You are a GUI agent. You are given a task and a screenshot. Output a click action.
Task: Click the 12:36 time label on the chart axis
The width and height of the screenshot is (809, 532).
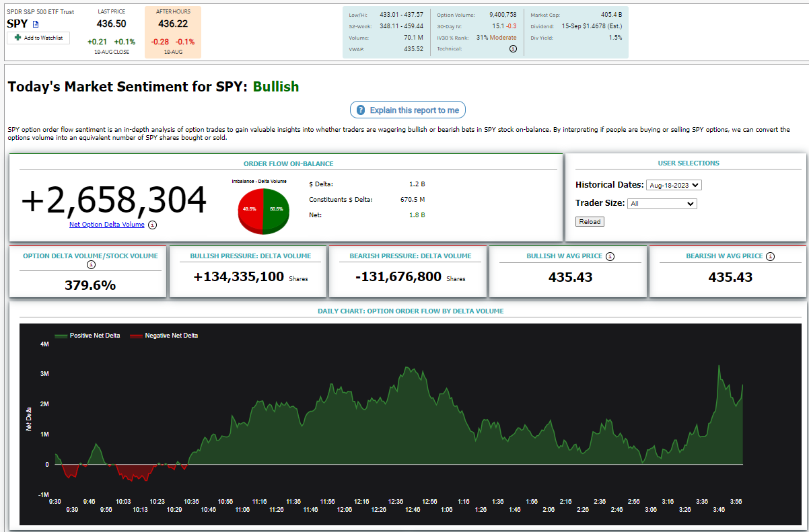click(396, 502)
